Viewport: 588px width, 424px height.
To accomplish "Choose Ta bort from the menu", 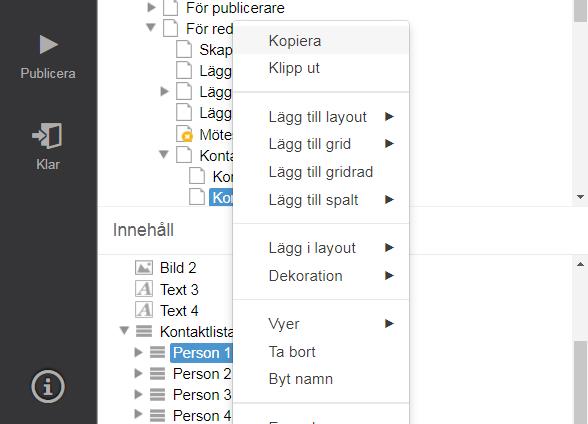I will click(x=321, y=352).
